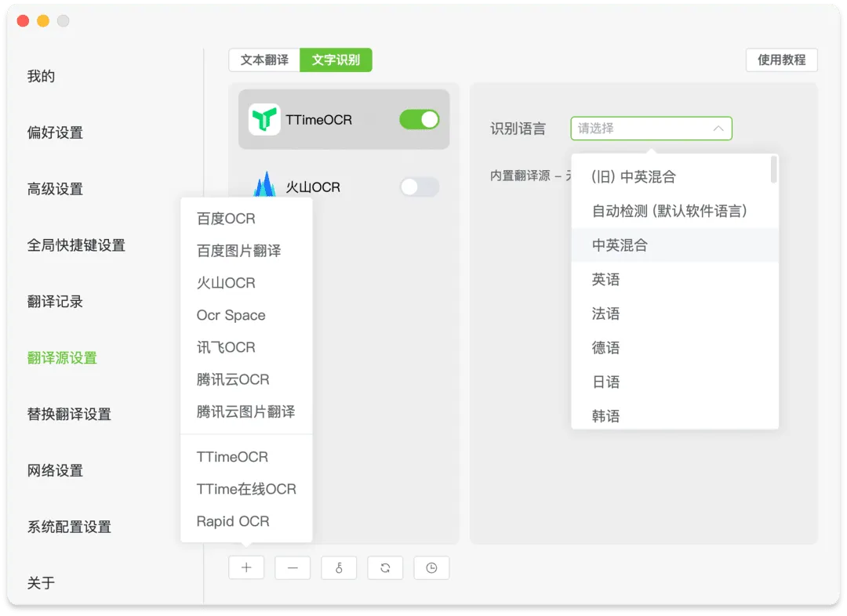Image resolution: width=847 pixels, height=616 pixels.
Task: Click the refresh arrows icon button
Action: point(385,568)
